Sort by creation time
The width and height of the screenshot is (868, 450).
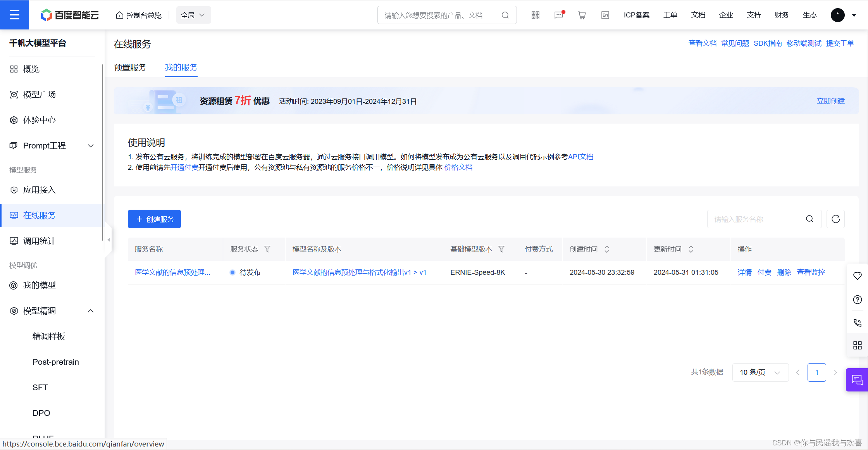(x=607, y=249)
